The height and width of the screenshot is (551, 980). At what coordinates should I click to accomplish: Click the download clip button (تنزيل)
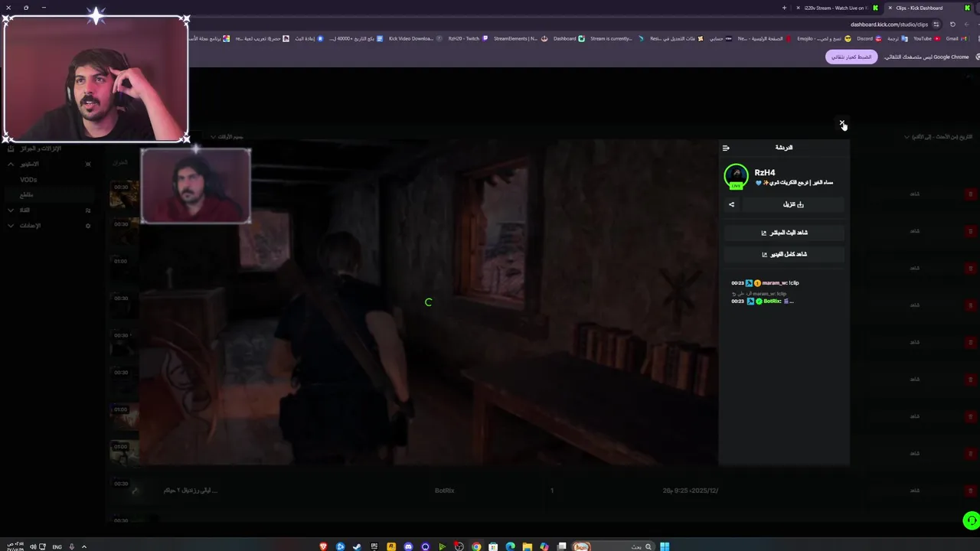point(793,204)
